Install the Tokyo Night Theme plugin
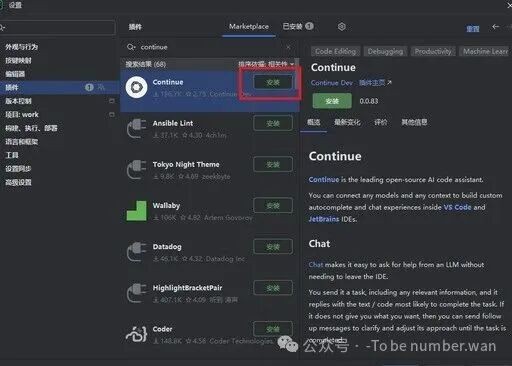The height and width of the screenshot is (366, 512). [273, 164]
